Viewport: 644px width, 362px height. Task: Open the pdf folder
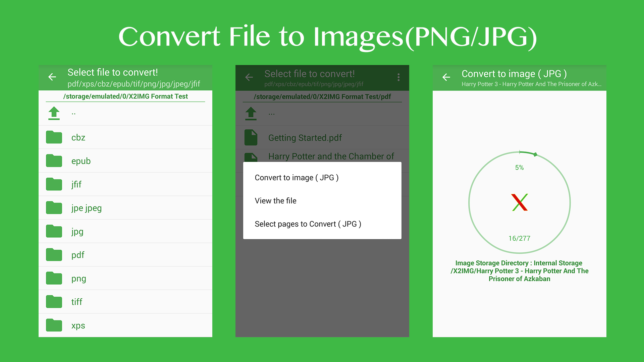78,255
